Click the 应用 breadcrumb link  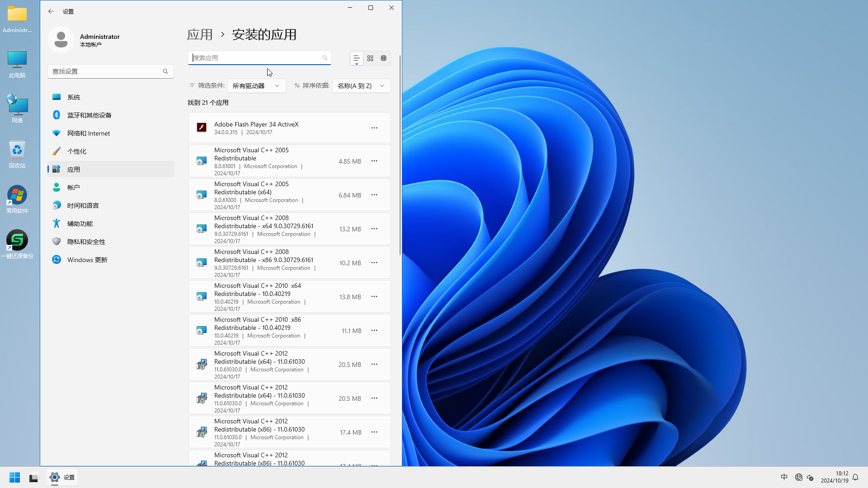tap(200, 35)
